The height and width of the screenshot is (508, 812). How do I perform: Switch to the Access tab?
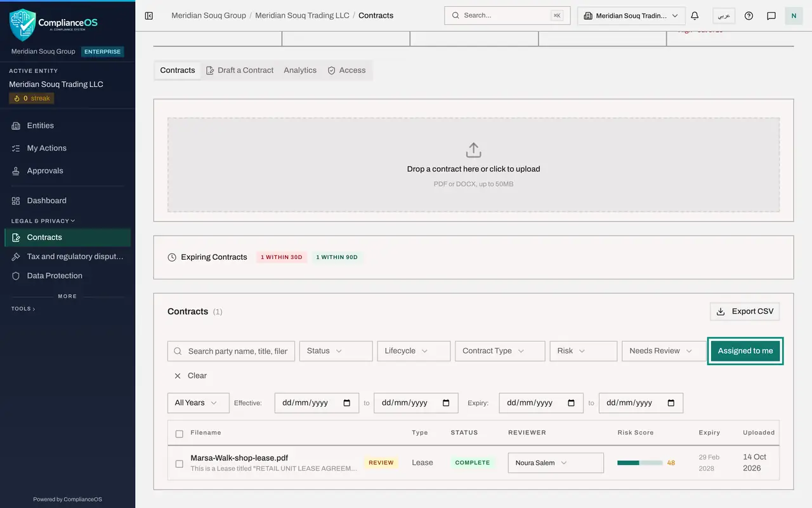(346, 70)
